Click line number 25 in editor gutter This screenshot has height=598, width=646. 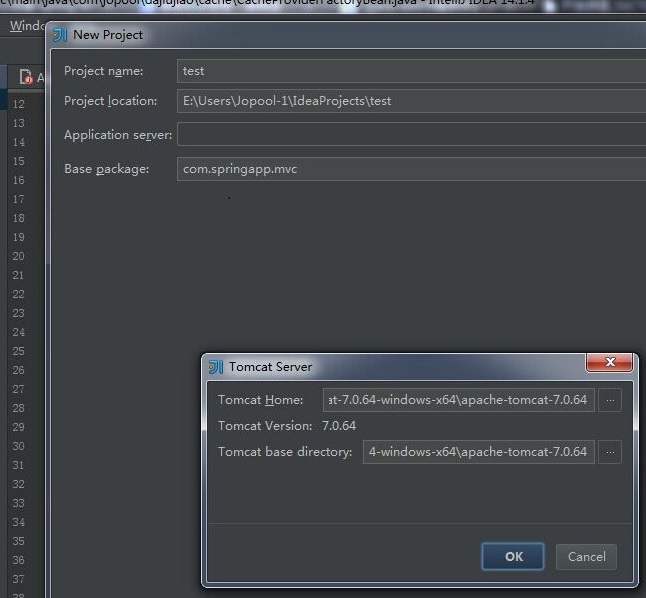(19, 351)
